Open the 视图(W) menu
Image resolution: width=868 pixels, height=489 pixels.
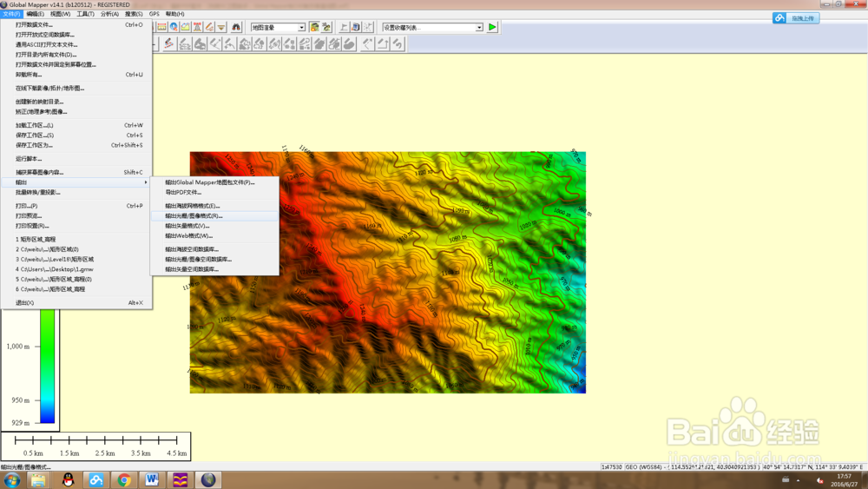pyautogui.click(x=60, y=14)
